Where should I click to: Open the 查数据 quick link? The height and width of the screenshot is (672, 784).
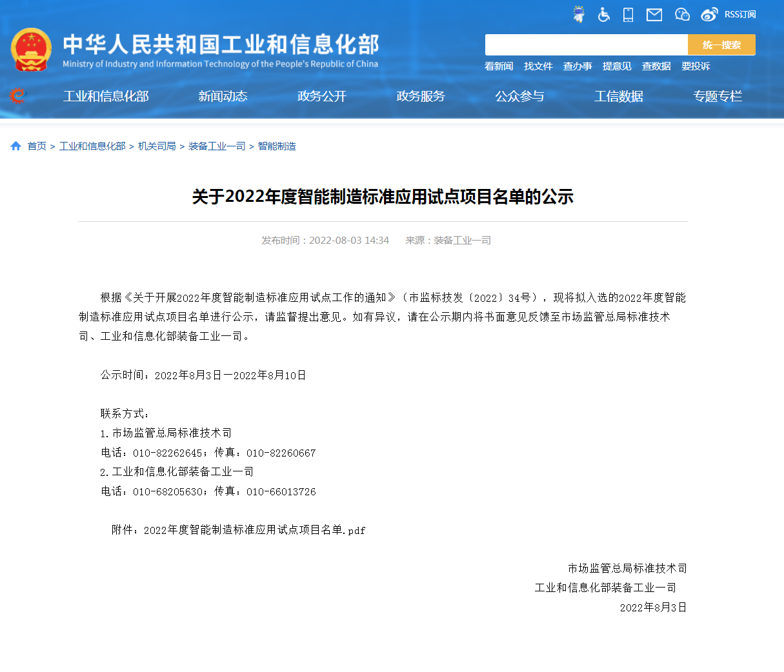click(656, 66)
